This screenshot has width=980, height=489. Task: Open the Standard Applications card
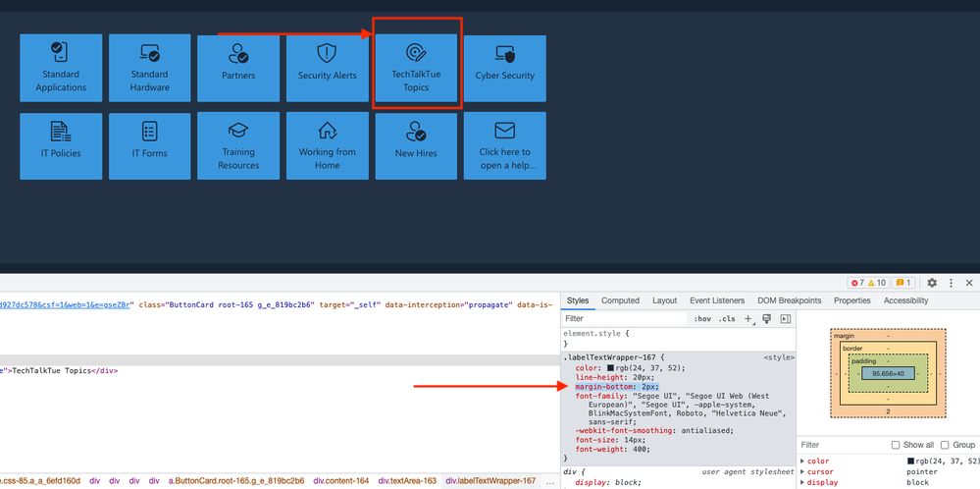pos(61,68)
